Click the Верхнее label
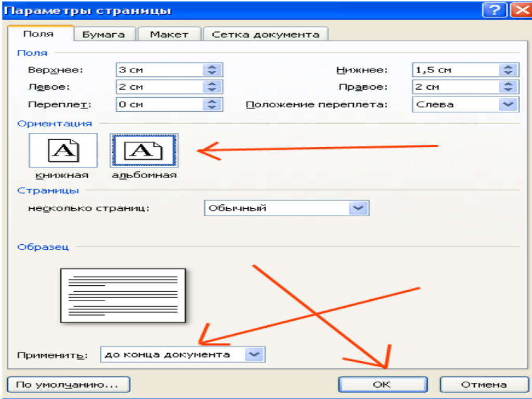This screenshot has width=532, height=399. (x=55, y=70)
